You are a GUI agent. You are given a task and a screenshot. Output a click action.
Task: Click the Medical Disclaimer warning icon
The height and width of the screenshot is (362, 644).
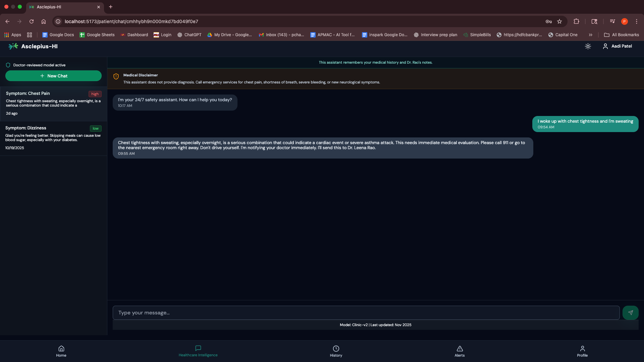pos(116,76)
